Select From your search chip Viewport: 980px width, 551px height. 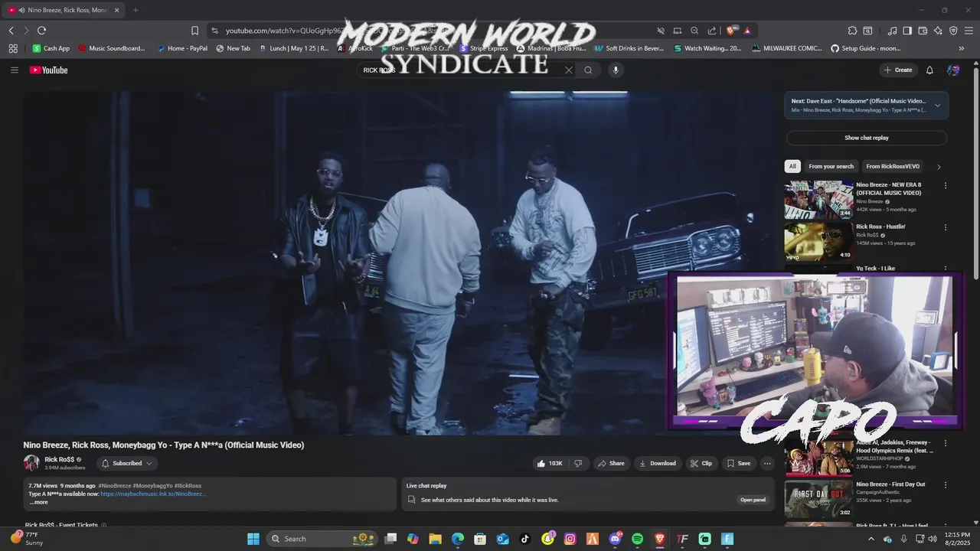coord(831,166)
